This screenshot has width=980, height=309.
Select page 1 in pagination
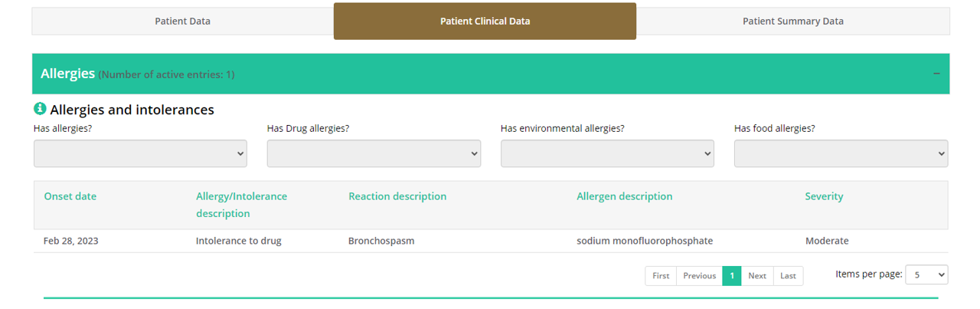click(x=732, y=276)
